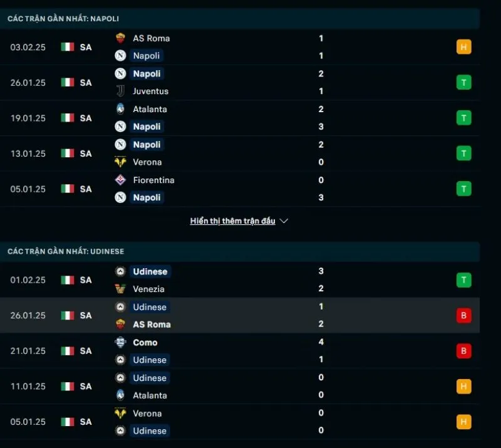Click the Atalanta club logo icon
501x448 pixels.
pyautogui.click(x=121, y=109)
